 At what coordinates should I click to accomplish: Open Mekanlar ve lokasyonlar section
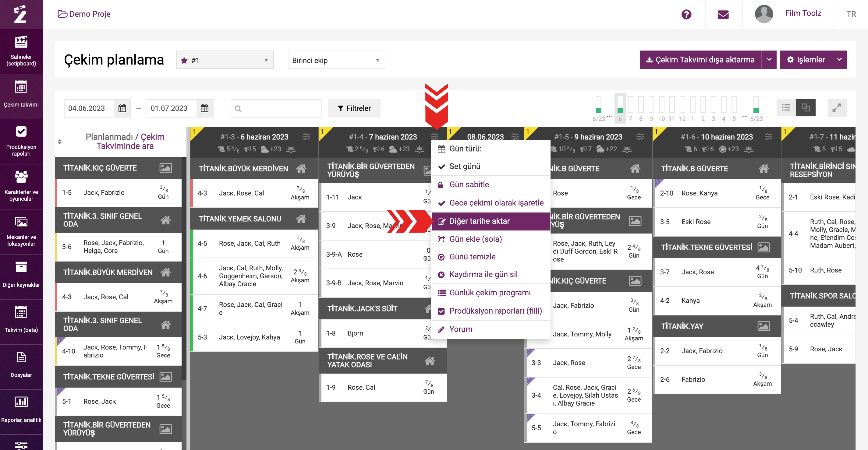(21, 232)
